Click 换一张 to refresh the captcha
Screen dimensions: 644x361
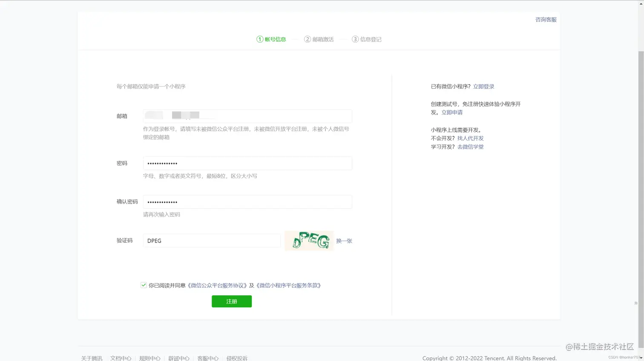click(343, 241)
